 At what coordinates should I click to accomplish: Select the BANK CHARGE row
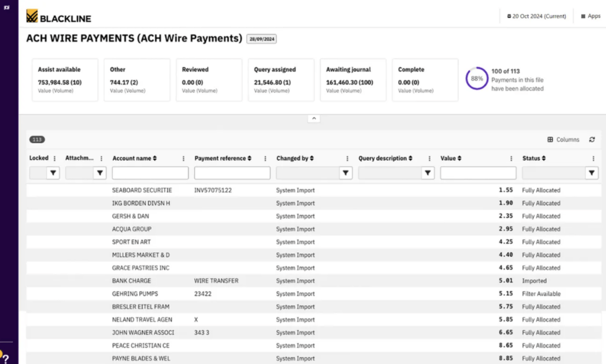[314, 281]
